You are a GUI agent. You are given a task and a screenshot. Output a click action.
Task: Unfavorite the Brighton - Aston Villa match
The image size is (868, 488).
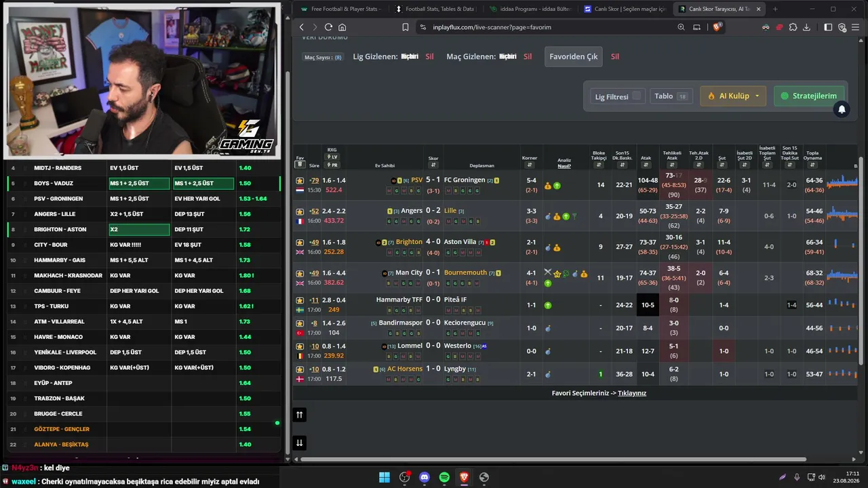click(x=300, y=242)
